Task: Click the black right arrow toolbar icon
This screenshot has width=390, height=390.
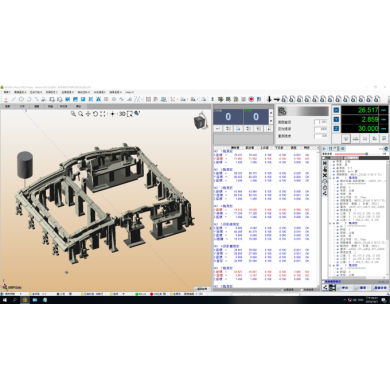Action: click(277, 99)
